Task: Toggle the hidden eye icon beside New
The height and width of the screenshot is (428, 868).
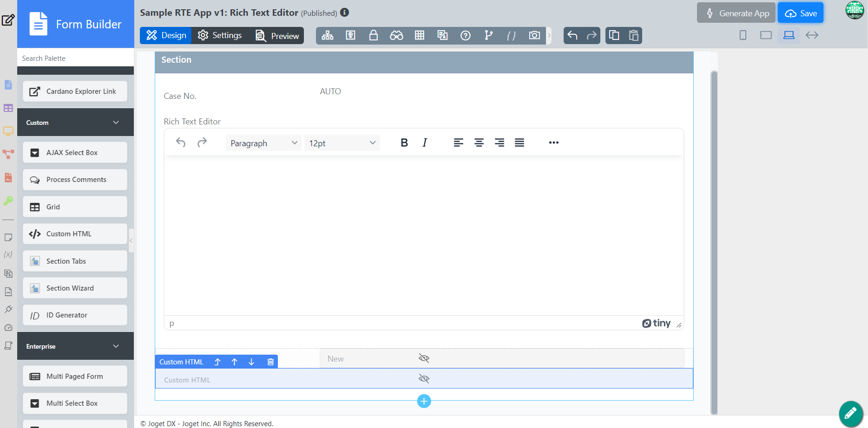Action: [x=423, y=358]
